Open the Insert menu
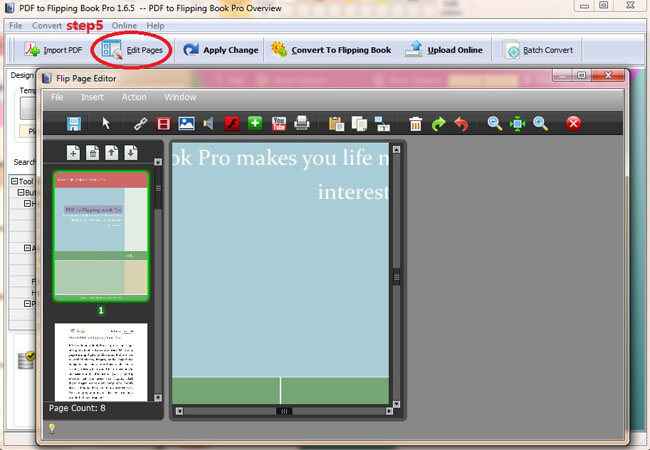The height and width of the screenshot is (450, 650). [x=92, y=97]
